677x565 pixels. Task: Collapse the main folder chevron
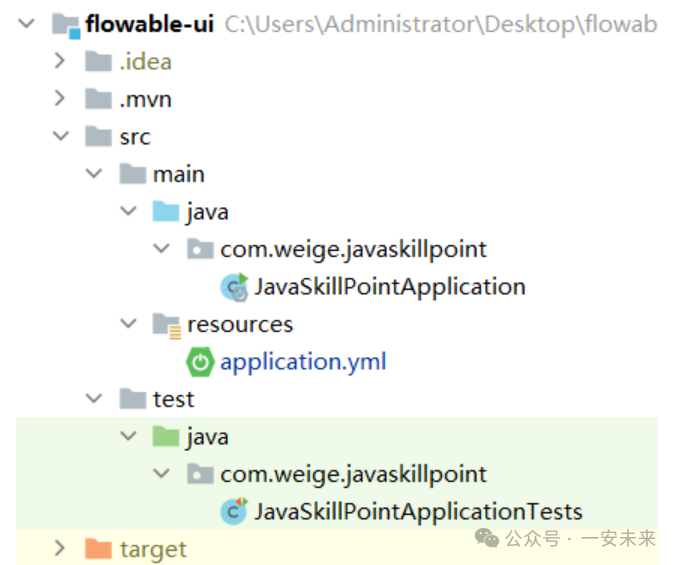coord(94,174)
